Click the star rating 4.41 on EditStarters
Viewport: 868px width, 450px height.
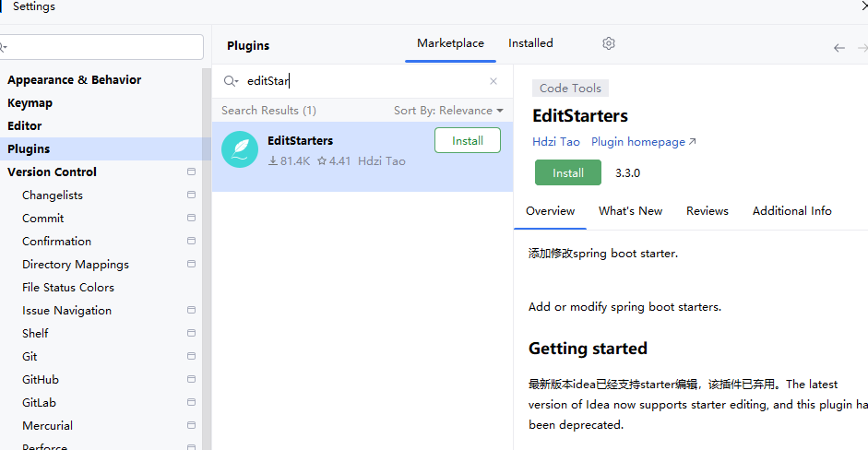(334, 161)
